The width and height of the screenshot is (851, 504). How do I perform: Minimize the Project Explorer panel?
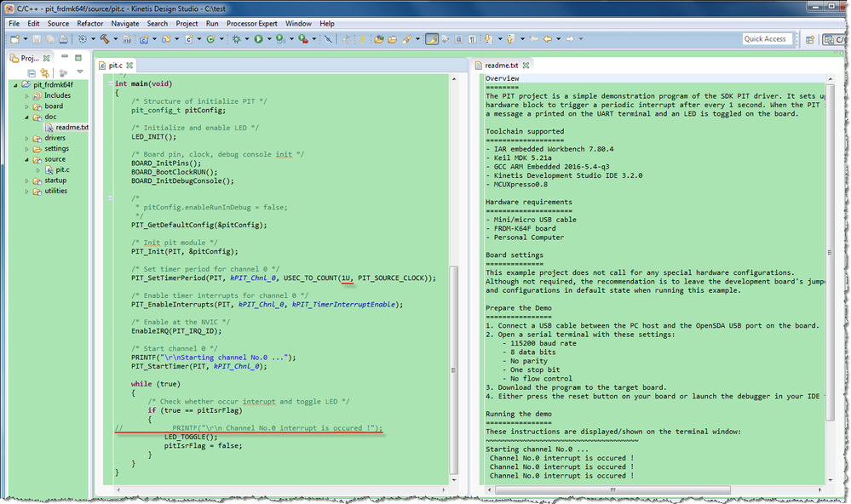[65, 57]
